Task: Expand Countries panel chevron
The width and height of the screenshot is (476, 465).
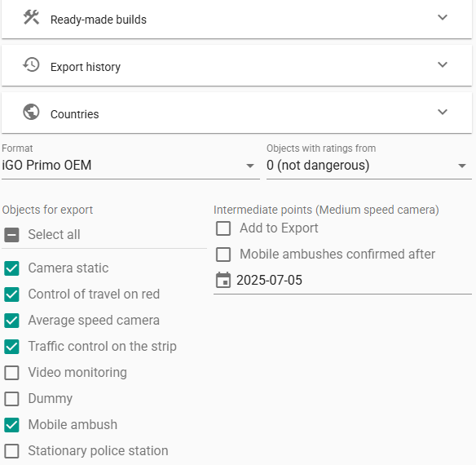Action: click(443, 112)
